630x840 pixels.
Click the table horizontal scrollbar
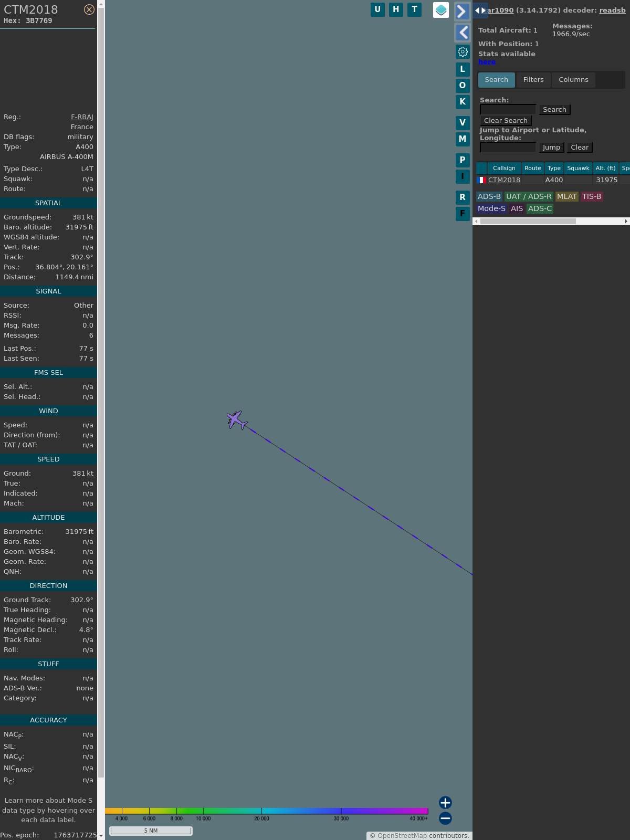pyautogui.click(x=528, y=222)
